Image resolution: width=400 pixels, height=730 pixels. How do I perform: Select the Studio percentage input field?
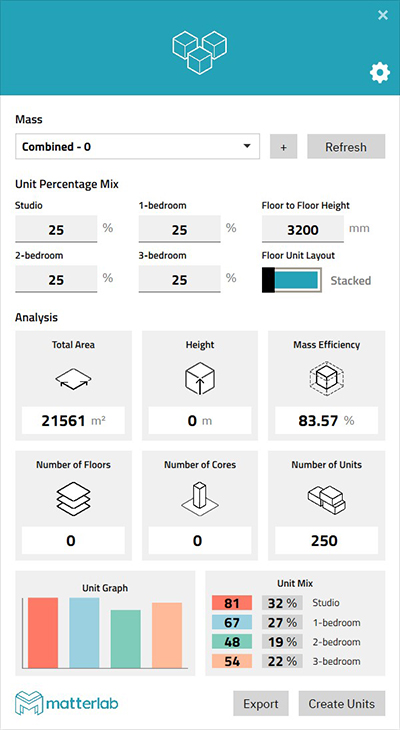(56, 229)
